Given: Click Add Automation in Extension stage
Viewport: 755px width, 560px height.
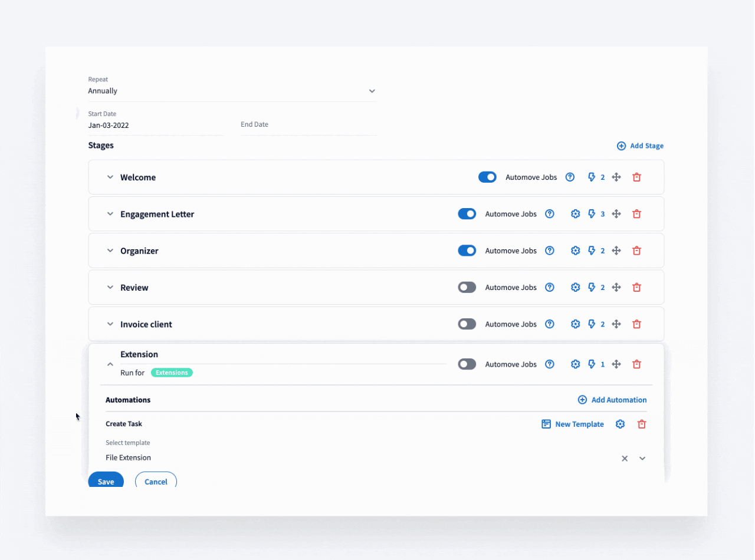Looking at the screenshot, I should [612, 400].
